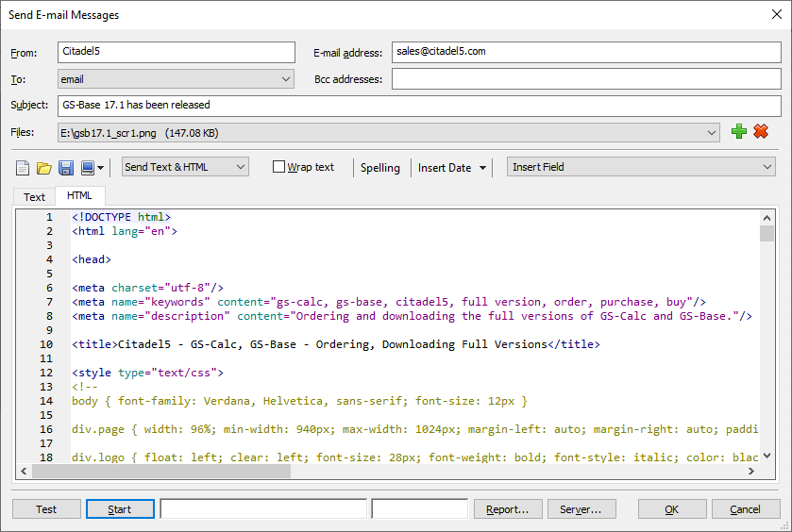Click the meta charset="utf-8" line
792x532 pixels.
(x=147, y=288)
